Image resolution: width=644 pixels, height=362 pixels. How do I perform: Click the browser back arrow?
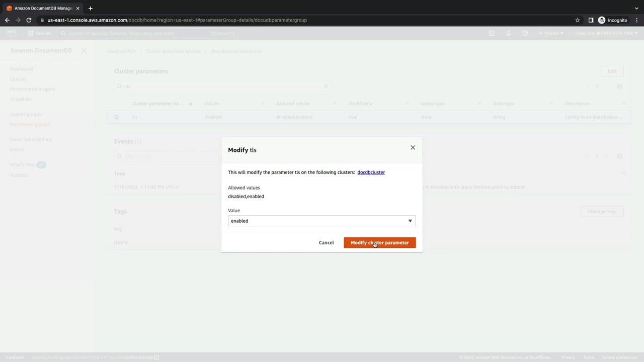(7, 20)
